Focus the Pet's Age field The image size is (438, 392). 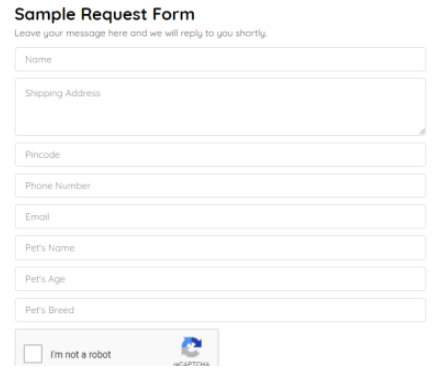point(220,279)
